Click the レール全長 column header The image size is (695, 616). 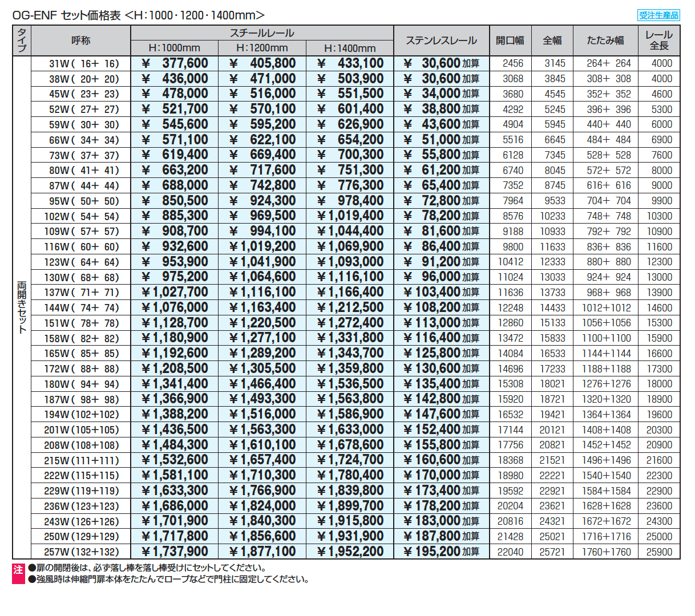pos(659,40)
